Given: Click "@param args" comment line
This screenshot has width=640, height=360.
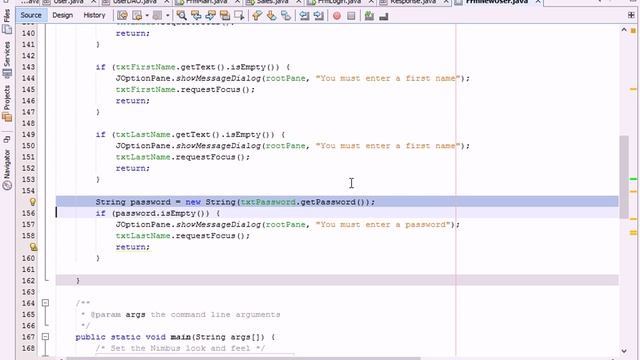Looking at the screenshot, I should [x=180, y=314].
